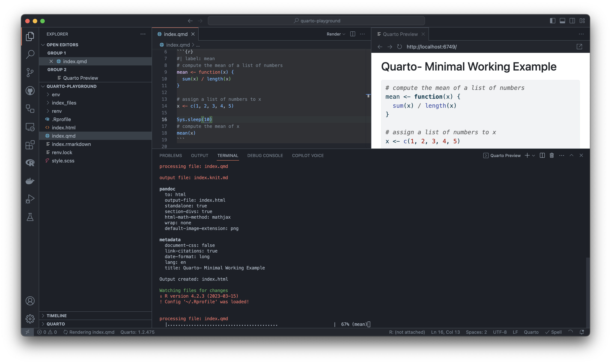Toggle the Spell checker in status bar
The image size is (611, 364).
(553, 332)
